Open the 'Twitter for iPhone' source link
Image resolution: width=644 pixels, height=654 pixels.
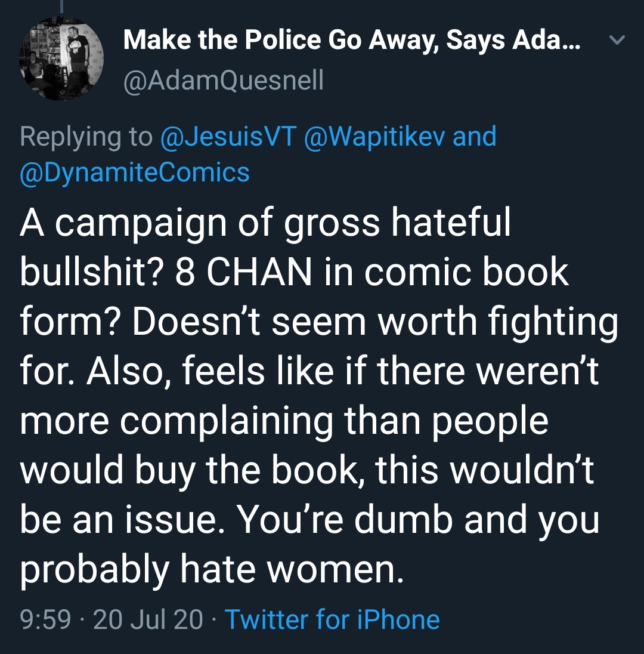(x=332, y=619)
